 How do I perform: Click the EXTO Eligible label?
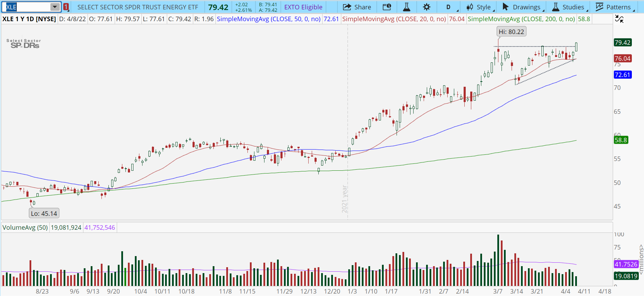(x=303, y=7)
